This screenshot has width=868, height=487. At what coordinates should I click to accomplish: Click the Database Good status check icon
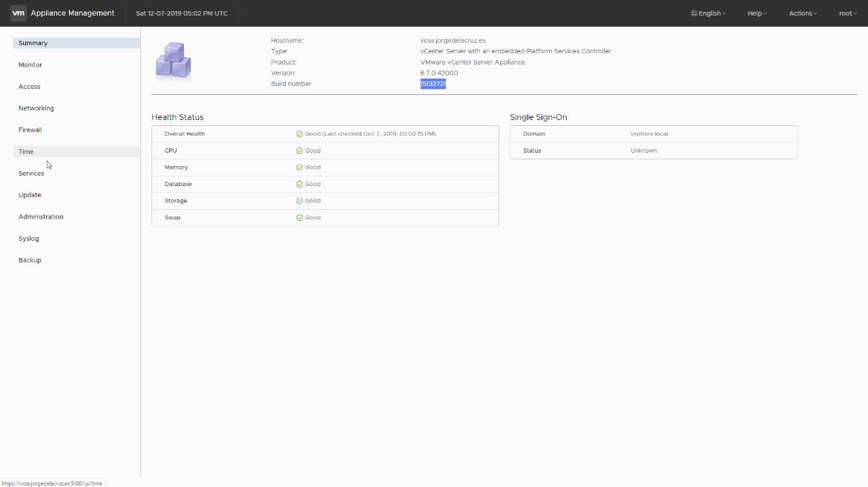click(x=300, y=185)
